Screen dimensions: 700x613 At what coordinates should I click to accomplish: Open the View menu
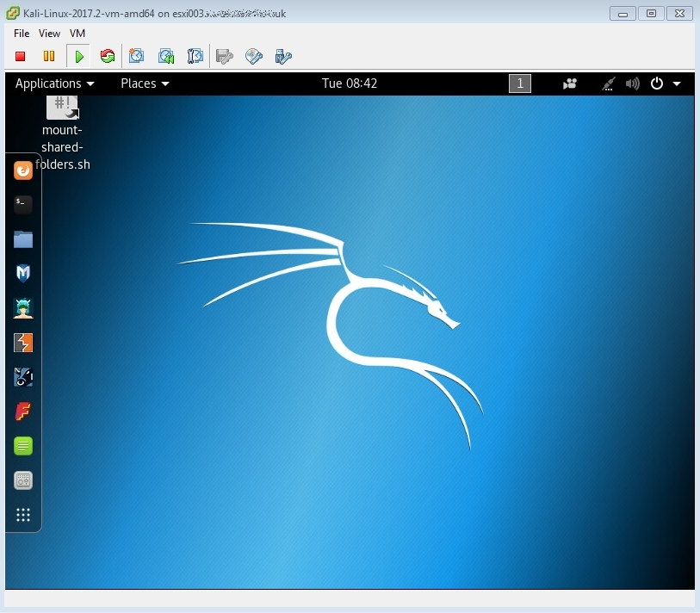pos(49,34)
